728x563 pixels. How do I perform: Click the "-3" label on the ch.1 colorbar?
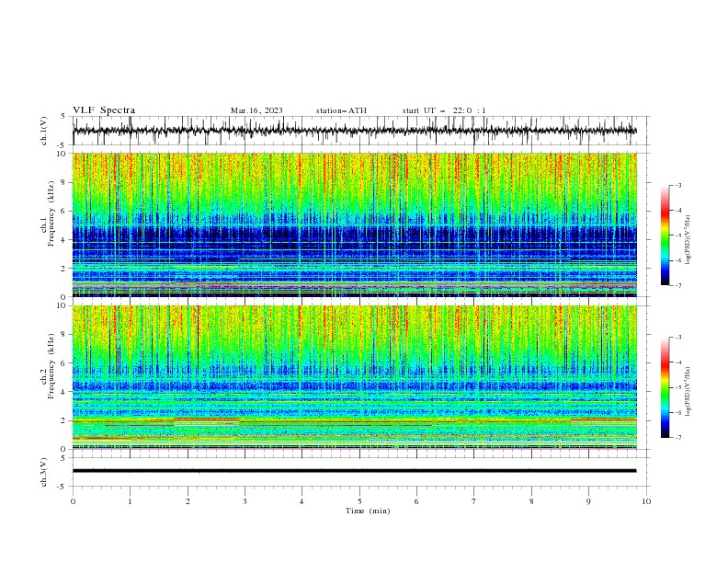678,185
